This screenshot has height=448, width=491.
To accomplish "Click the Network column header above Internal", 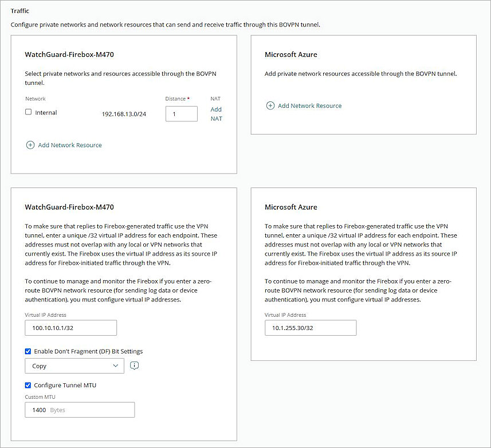I will click(35, 99).
